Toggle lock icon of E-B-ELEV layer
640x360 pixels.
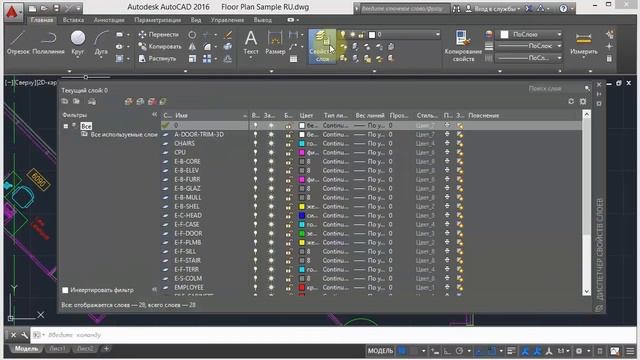coord(289,170)
